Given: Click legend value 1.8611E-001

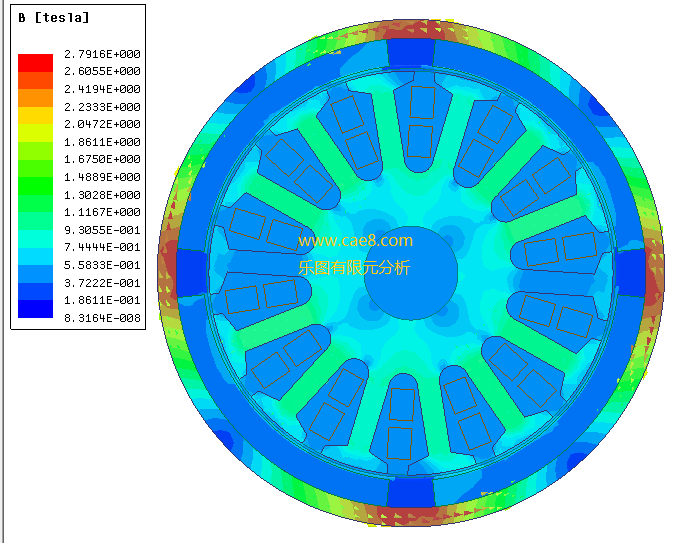Looking at the screenshot, I should point(102,300).
